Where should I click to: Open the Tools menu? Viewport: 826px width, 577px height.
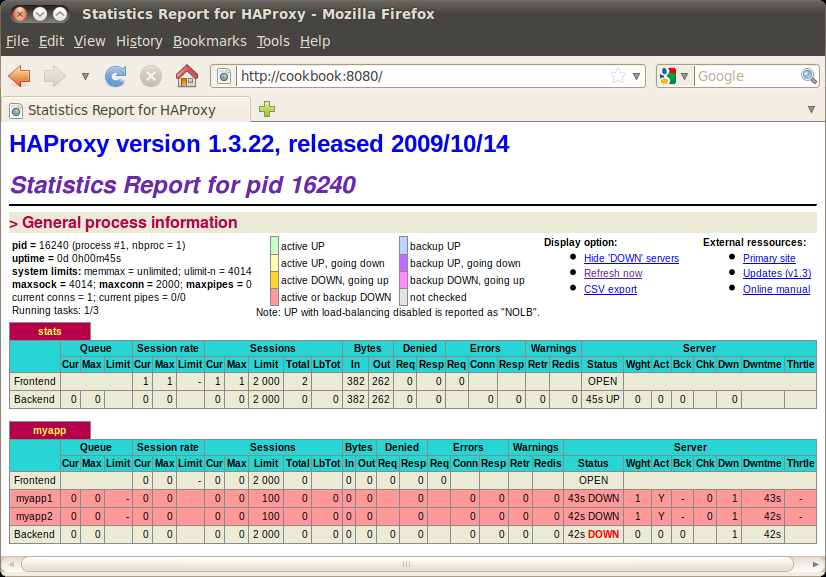click(x=272, y=41)
